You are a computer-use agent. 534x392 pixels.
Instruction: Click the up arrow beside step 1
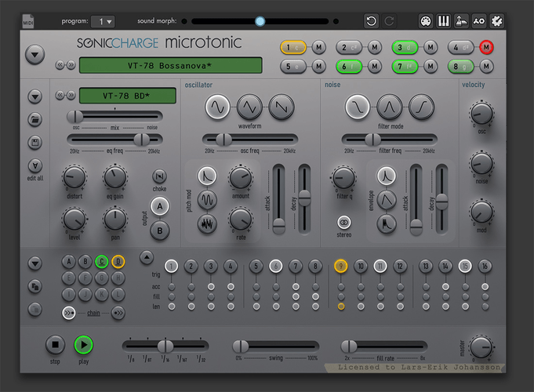click(147, 257)
